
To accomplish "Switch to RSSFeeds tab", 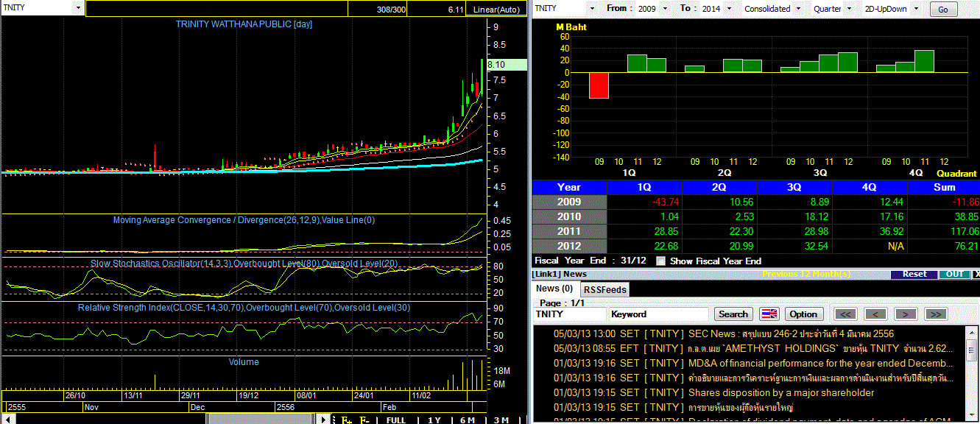I will pos(605,289).
